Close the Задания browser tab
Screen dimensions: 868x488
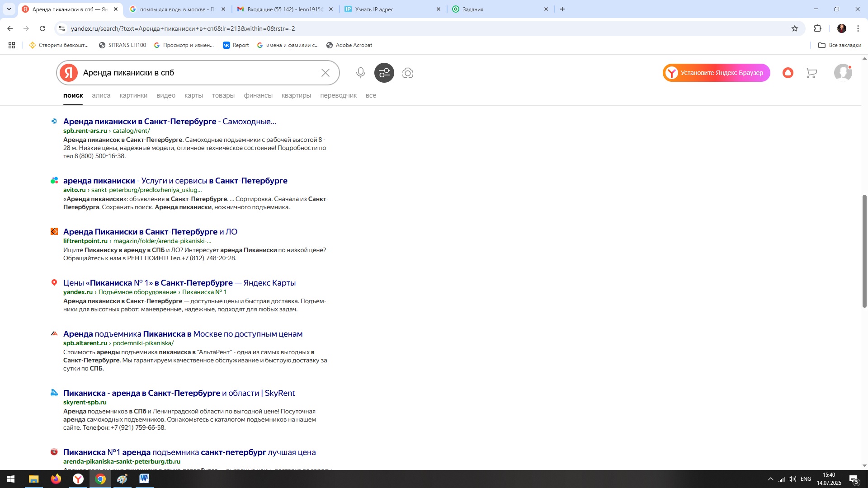(546, 9)
